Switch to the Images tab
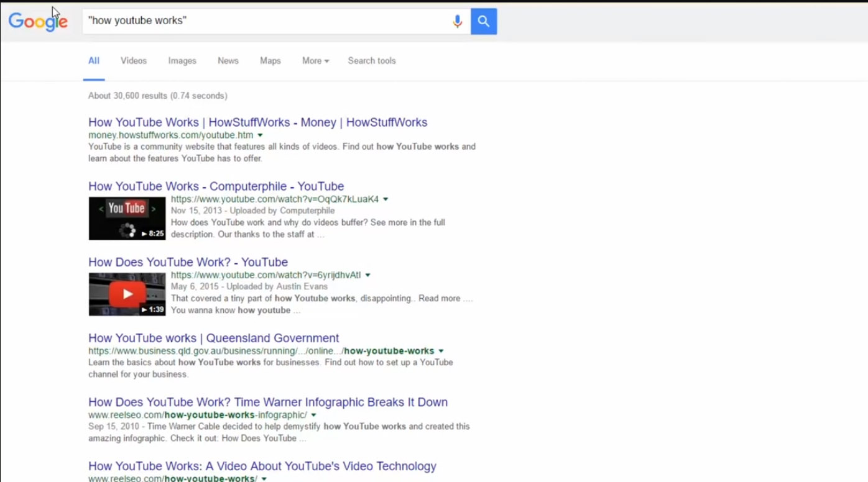Viewport: 868px width, 482px height. (182, 61)
